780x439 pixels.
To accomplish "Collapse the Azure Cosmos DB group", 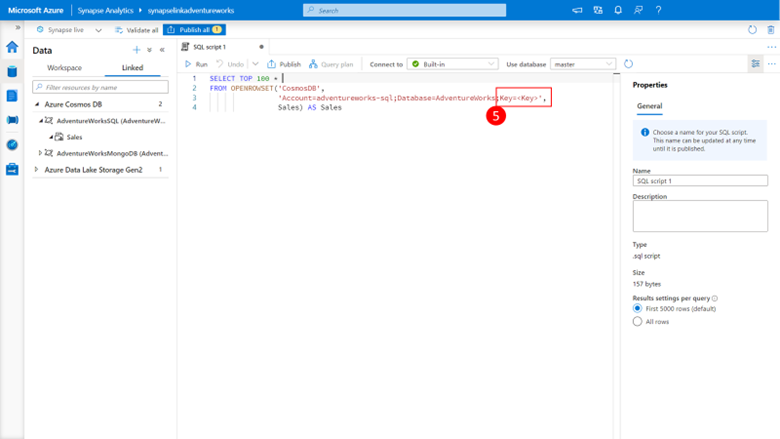I will [37, 104].
